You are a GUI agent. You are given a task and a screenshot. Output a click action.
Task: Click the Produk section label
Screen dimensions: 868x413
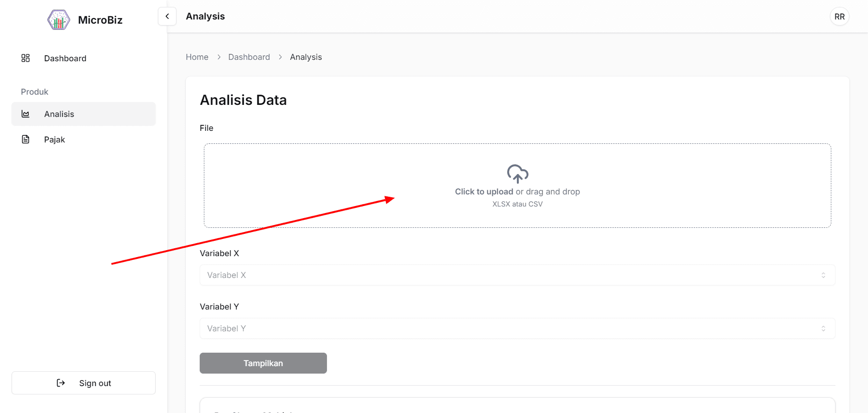[x=34, y=92]
